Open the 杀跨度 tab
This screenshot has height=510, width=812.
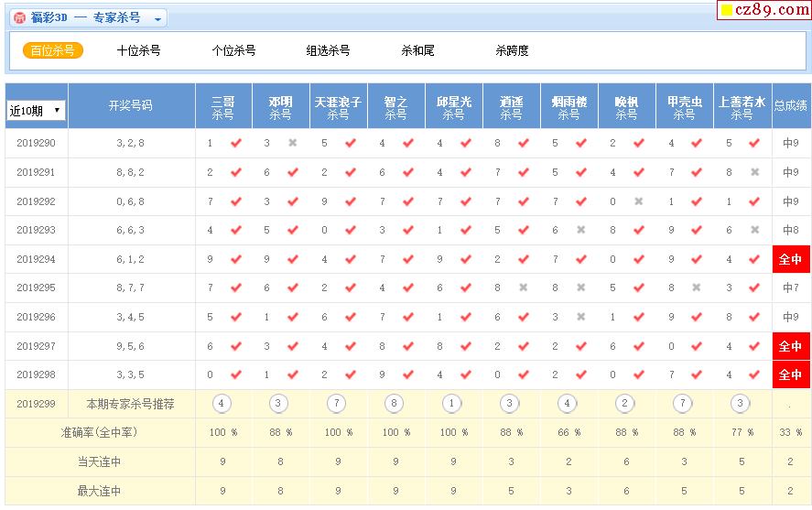(x=512, y=50)
